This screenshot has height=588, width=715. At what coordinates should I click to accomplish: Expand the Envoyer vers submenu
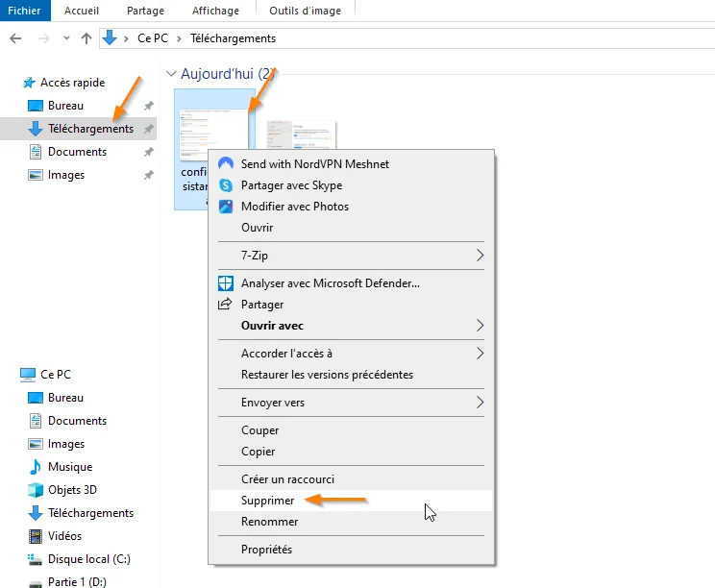point(351,403)
